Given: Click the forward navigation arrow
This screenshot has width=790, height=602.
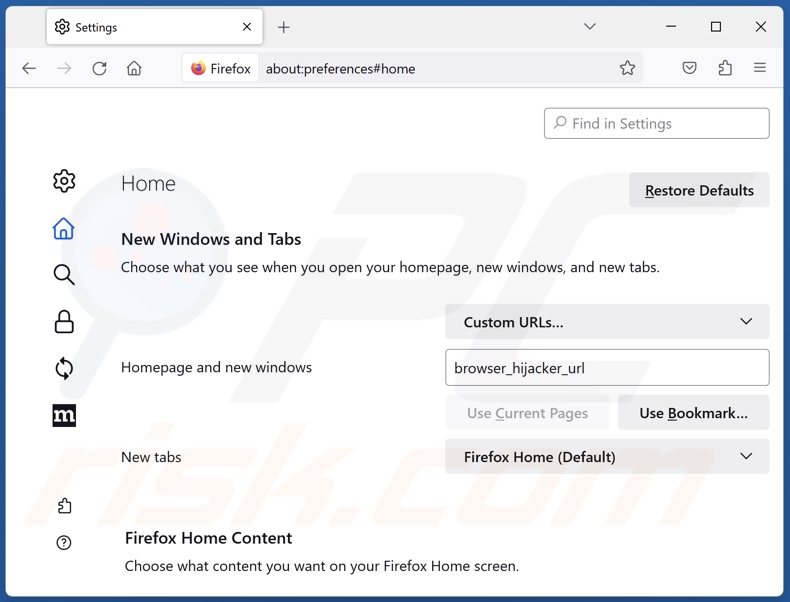Looking at the screenshot, I should coord(64,68).
